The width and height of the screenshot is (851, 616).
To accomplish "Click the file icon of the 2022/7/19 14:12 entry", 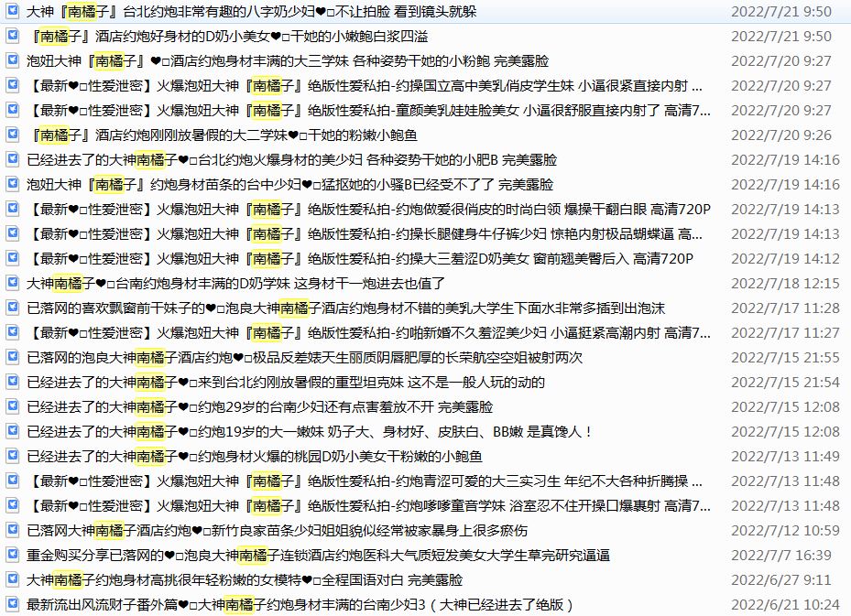I will click(x=12, y=258).
